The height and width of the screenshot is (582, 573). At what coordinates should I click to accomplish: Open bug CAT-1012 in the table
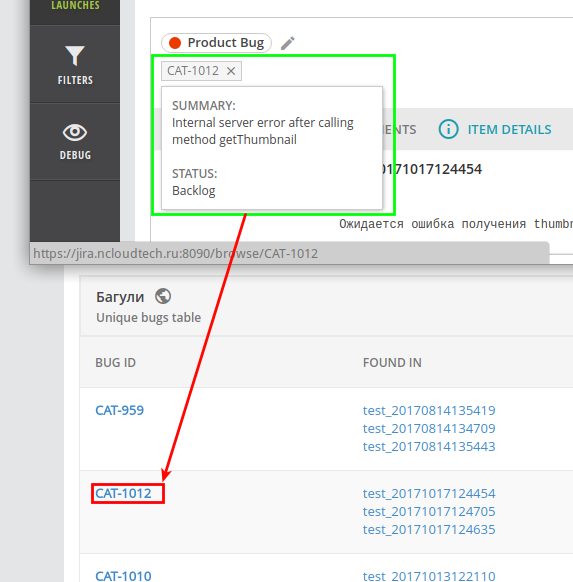(x=123, y=493)
